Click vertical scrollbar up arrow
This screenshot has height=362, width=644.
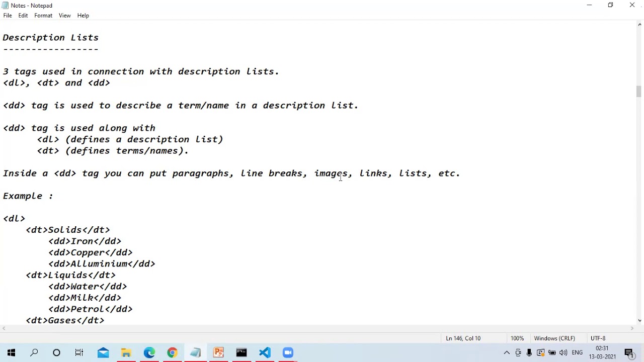(x=639, y=25)
